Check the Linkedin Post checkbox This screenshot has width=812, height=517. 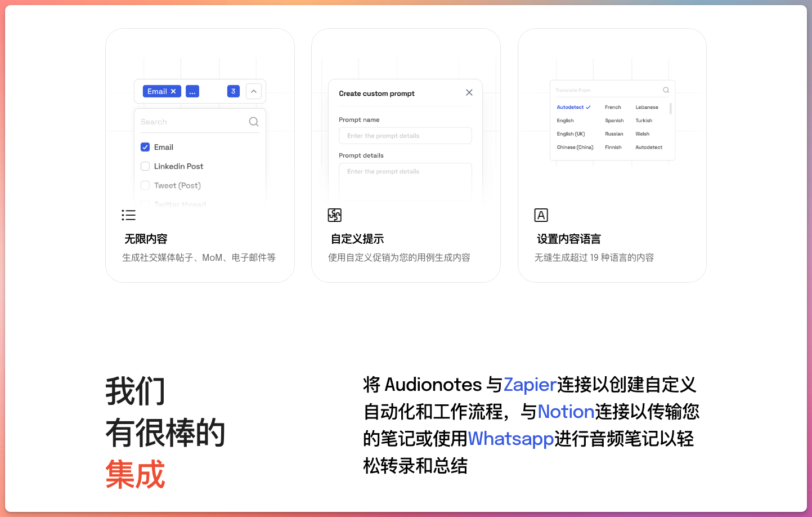pyautogui.click(x=145, y=166)
